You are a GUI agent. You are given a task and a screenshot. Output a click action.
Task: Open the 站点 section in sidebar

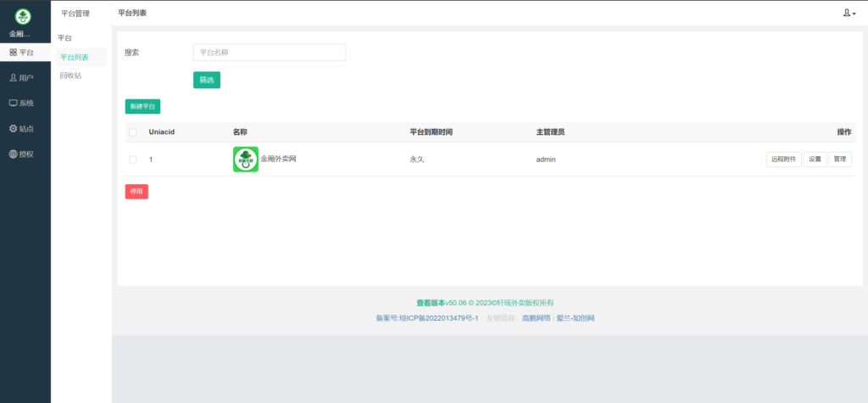(22, 129)
